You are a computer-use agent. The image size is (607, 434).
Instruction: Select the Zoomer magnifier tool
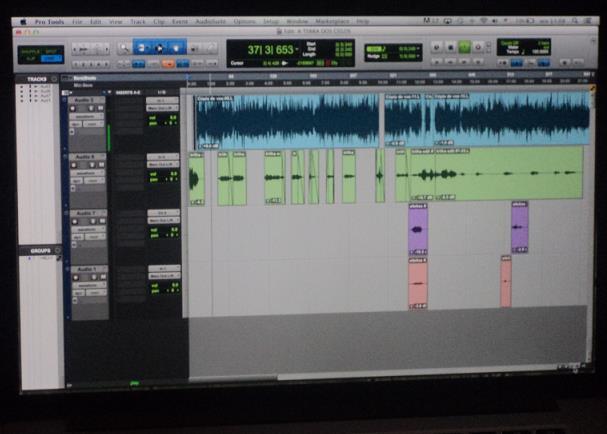tap(124, 48)
